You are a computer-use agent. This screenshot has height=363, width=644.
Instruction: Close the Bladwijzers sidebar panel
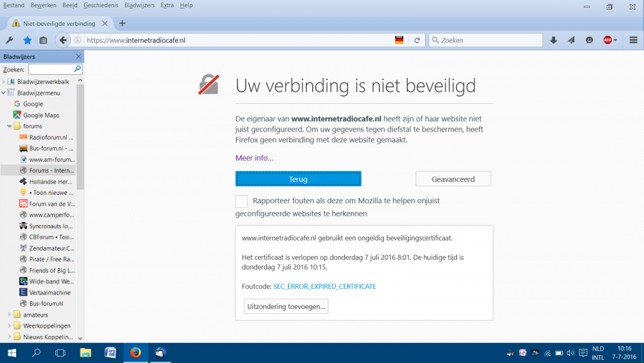coord(79,57)
